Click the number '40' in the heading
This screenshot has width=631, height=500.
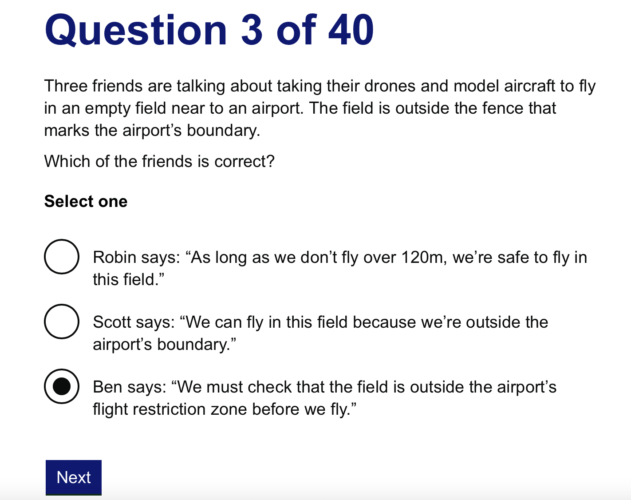tap(351, 30)
